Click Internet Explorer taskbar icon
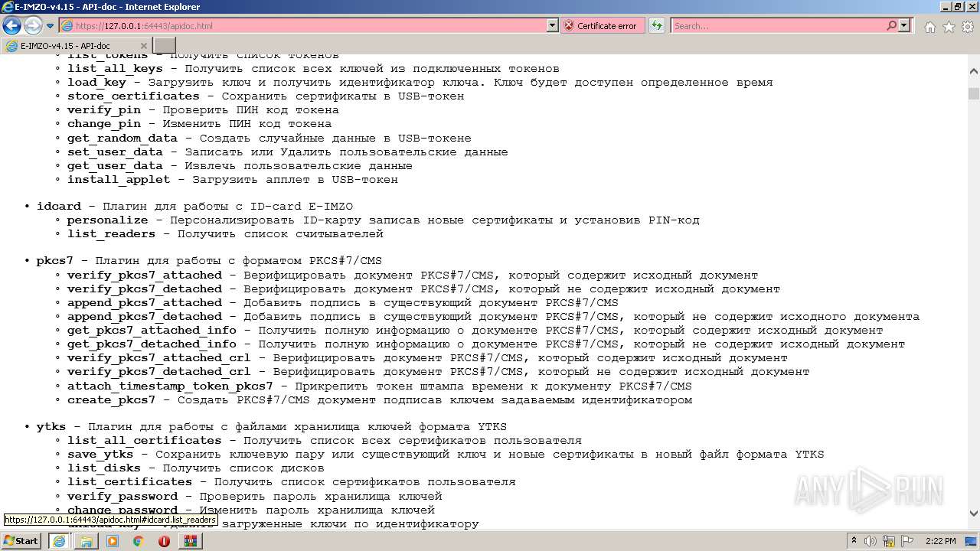The width and height of the screenshot is (980, 551). click(58, 541)
